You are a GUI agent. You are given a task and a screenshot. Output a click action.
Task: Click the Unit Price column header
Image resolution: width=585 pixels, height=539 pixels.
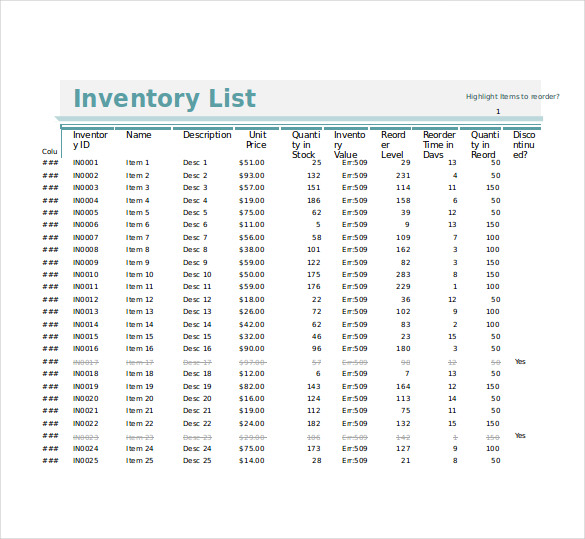tap(256, 140)
